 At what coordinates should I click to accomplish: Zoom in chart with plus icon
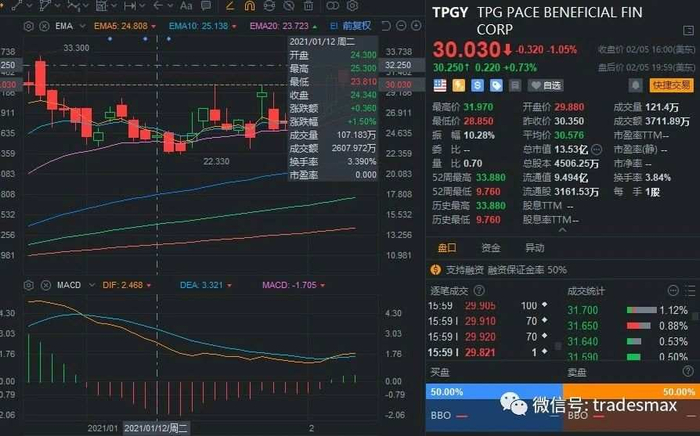click(x=416, y=26)
